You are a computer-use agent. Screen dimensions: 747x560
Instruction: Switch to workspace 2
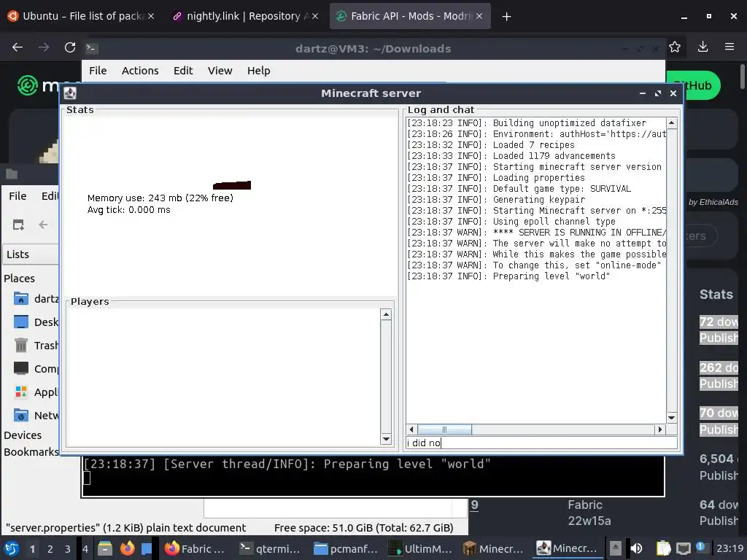pos(50,549)
